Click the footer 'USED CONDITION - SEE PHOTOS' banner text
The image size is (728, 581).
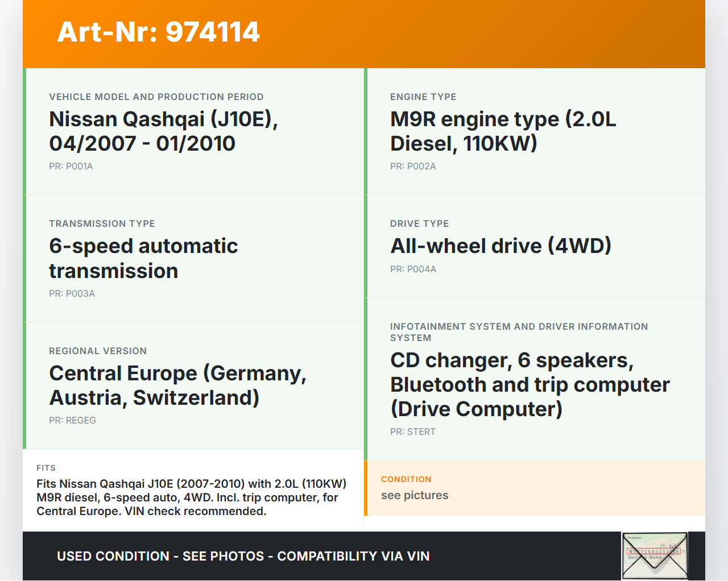coord(243,556)
